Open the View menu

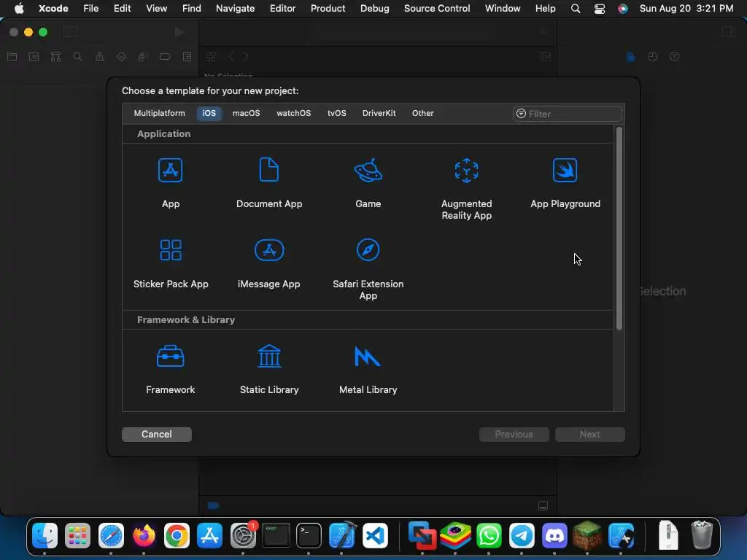pyautogui.click(x=156, y=9)
